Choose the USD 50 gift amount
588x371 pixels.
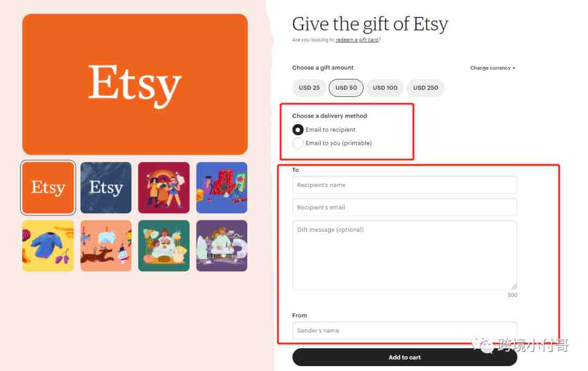[x=346, y=88]
